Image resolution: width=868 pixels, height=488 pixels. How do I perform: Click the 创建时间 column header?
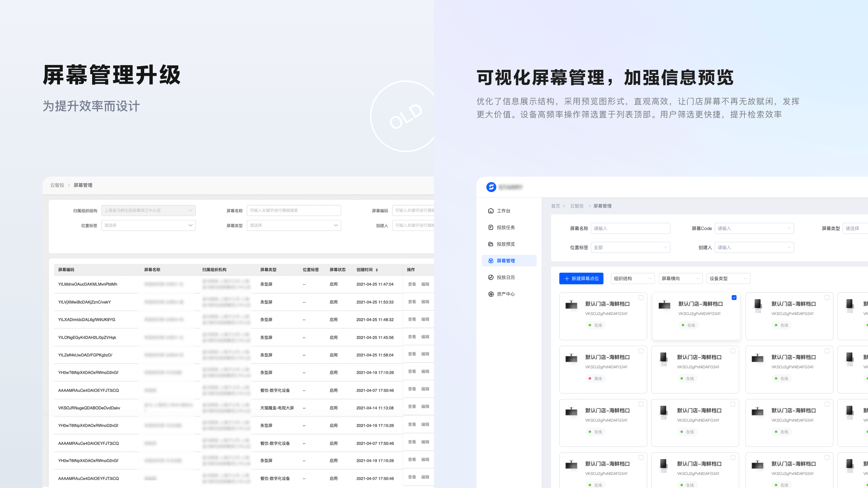[x=365, y=270]
